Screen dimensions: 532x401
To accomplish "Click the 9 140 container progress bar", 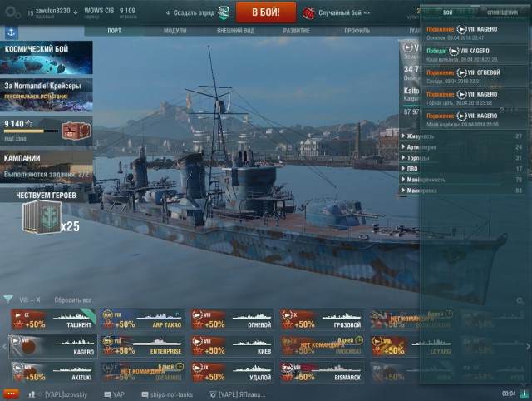I will point(31,131).
